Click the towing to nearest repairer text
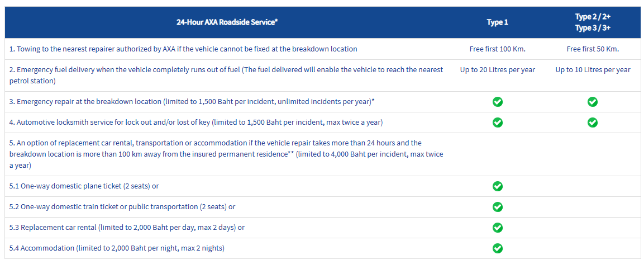644x264 pixels. (x=183, y=49)
